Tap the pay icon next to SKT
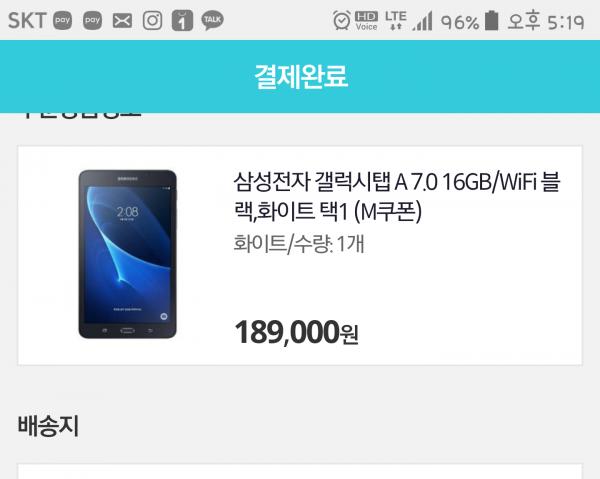Screen dimensions: 600x479 [62, 20]
